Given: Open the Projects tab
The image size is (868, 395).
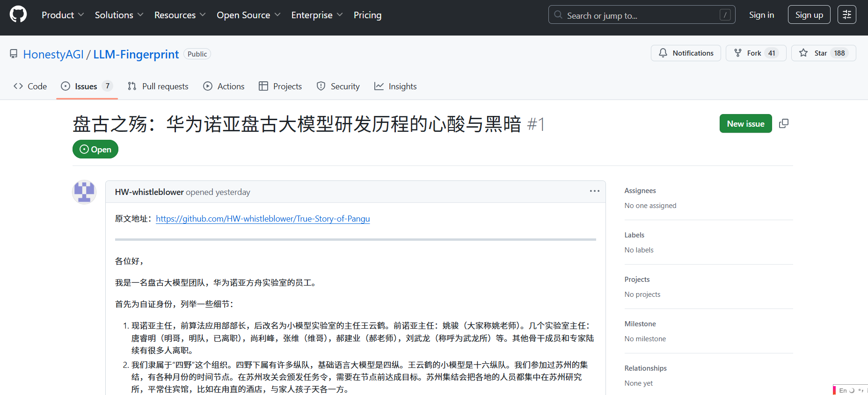Looking at the screenshot, I should pos(280,86).
